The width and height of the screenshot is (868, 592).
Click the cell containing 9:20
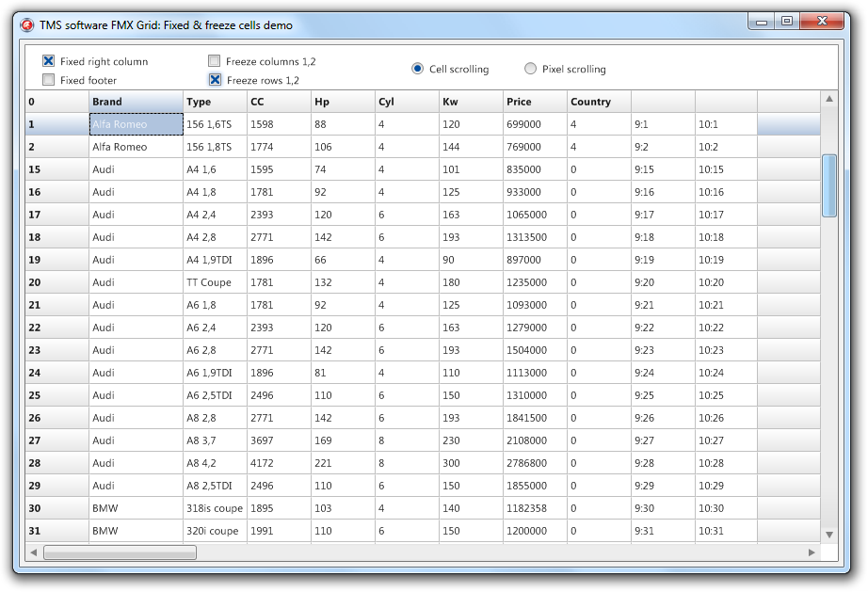point(663,282)
